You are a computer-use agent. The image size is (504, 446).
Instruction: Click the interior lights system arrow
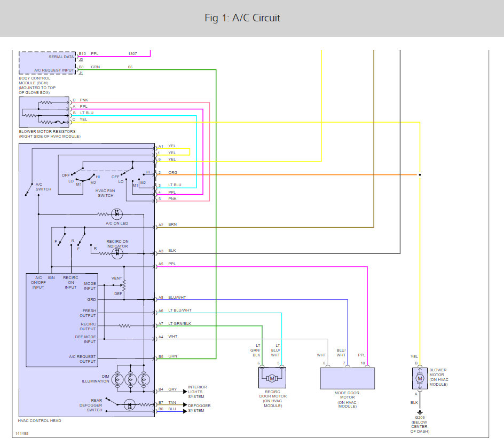coord(185,392)
